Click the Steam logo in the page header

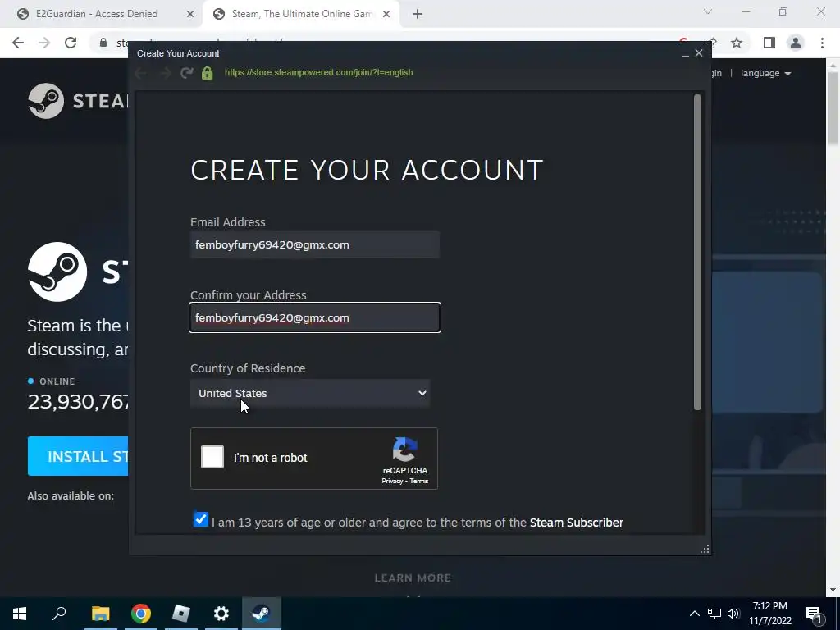pos(78,101)
